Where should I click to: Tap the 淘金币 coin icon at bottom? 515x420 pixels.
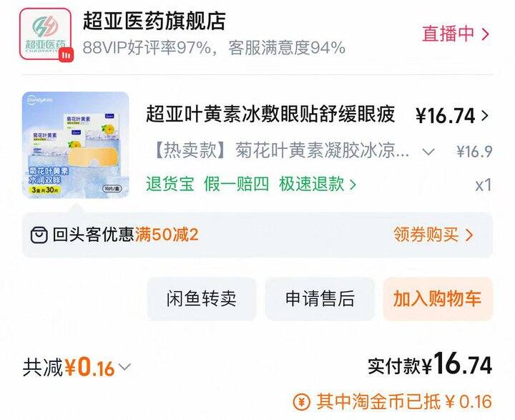(x=301, y=401)
